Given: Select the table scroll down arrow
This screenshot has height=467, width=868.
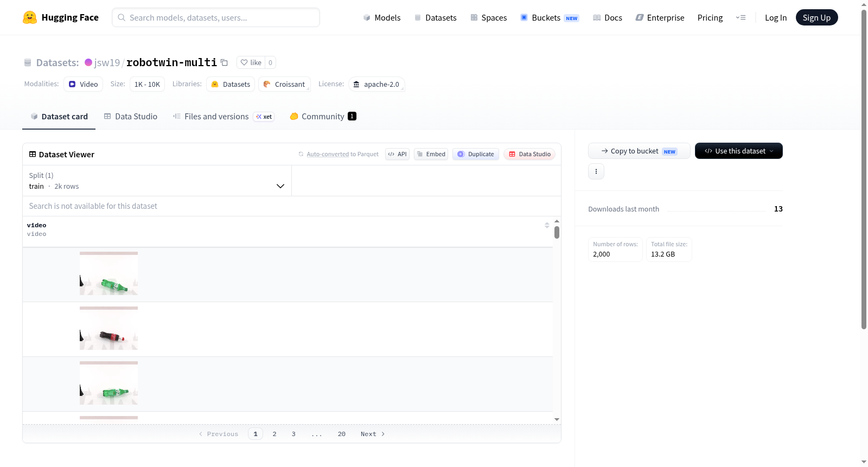Looking at the screenshot, I should point(557,419).
